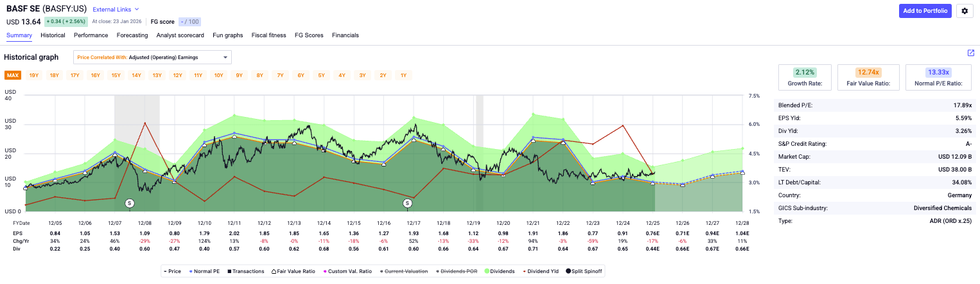Viewport: 980px width, 284px height.
Task: Select 16Y time range
Action: (96, 75)
